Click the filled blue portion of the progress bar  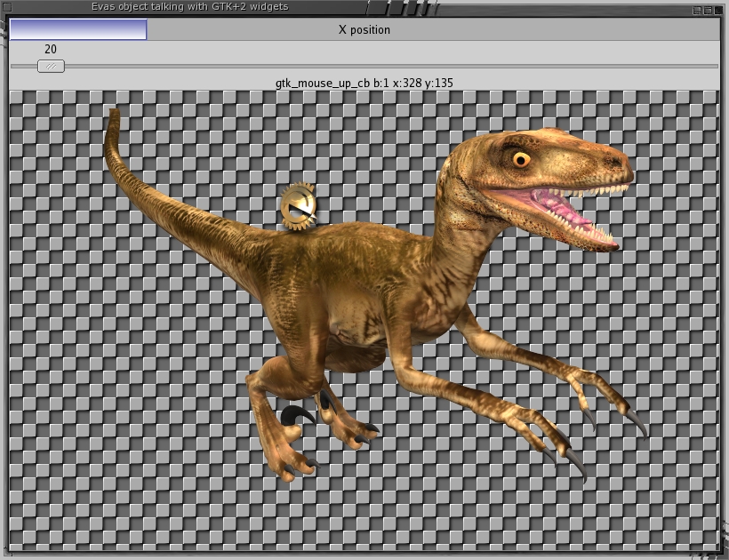coord(78,29)
